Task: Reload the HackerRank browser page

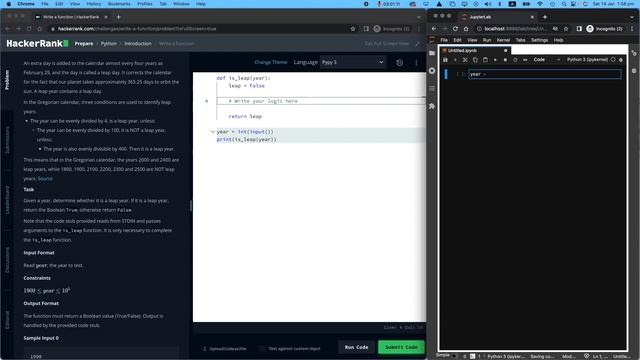Action: click(29, 29)
